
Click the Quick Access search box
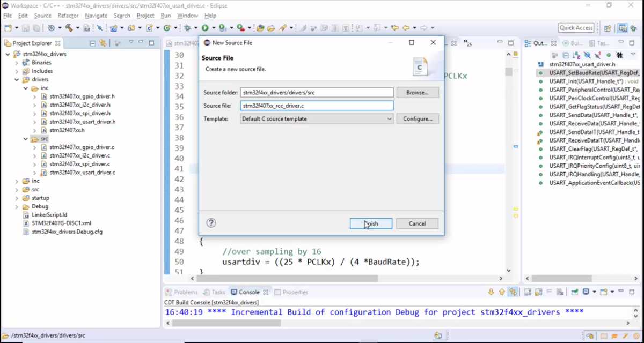pyautogui.click(x=576, y=28)
